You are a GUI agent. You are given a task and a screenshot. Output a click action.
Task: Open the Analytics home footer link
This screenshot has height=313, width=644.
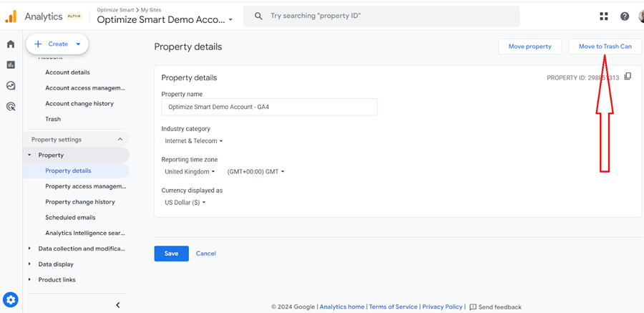(342, 307)
